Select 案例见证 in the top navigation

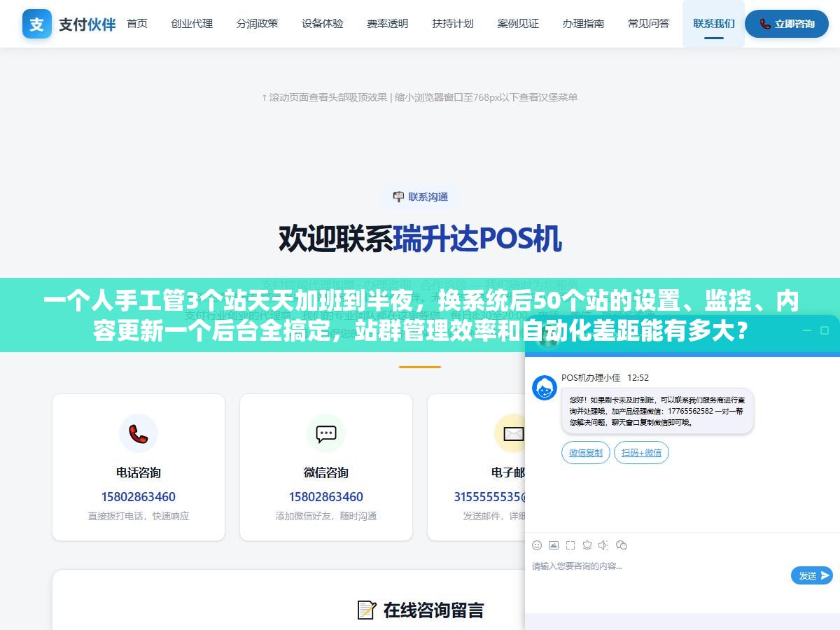pos(519,24)
